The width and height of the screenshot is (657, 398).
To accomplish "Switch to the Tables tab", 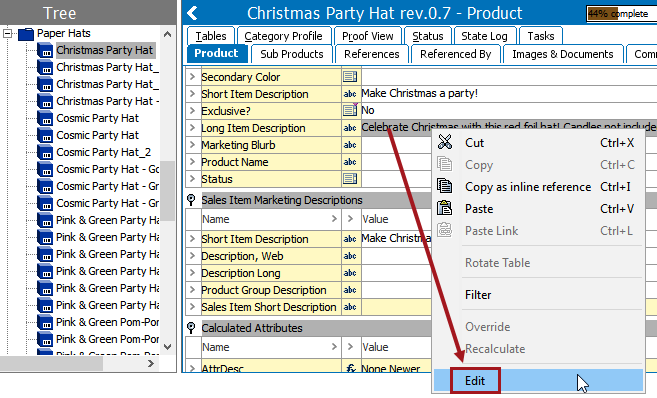I will pyautogui.click(x=211, y=36).
